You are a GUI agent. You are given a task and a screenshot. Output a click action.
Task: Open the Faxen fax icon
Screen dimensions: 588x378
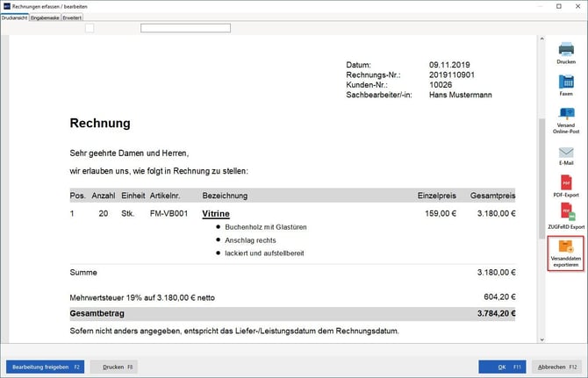tap(566, 82)
